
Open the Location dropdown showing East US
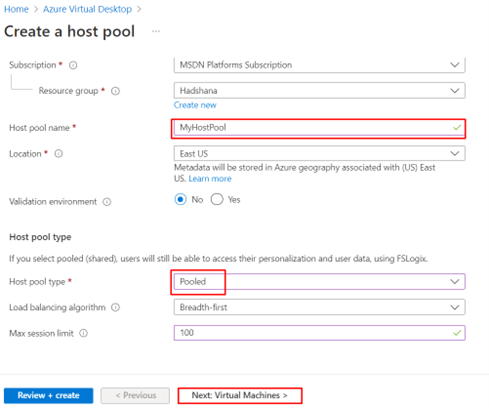click(319, 153)
